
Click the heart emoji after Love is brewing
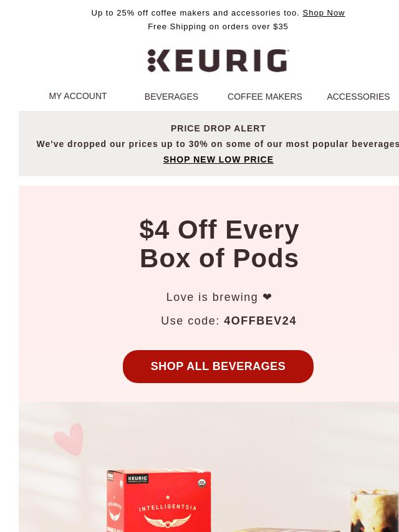(x=267, y=297)
